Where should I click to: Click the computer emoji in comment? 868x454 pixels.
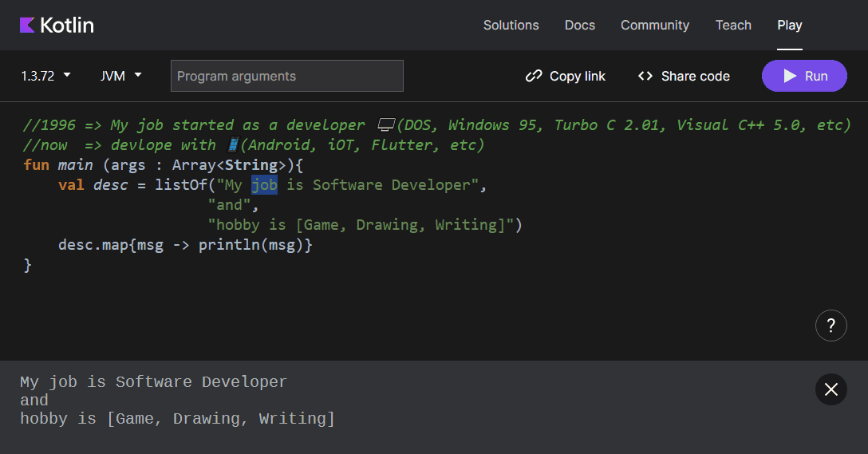[x=386, y=125]
